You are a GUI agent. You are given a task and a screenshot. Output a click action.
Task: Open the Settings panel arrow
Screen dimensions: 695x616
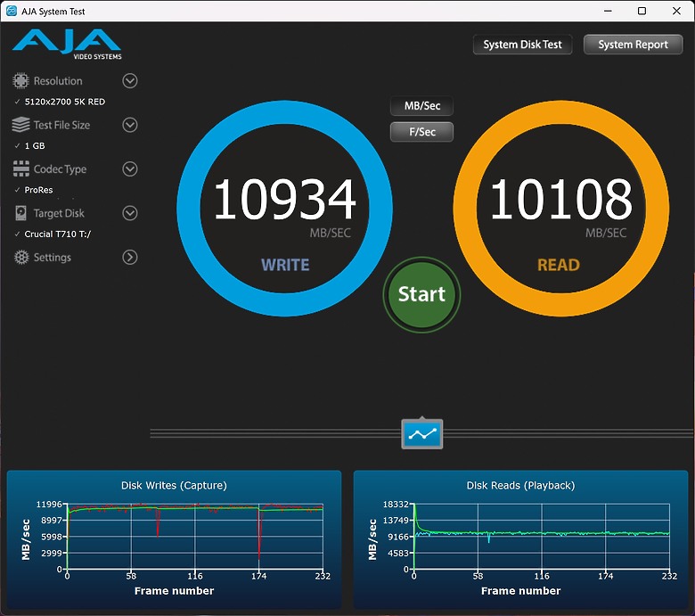coord(130,258)
